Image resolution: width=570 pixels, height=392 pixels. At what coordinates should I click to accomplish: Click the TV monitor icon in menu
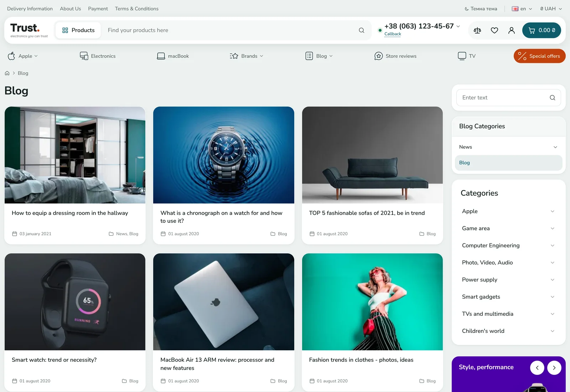(462, 56)
